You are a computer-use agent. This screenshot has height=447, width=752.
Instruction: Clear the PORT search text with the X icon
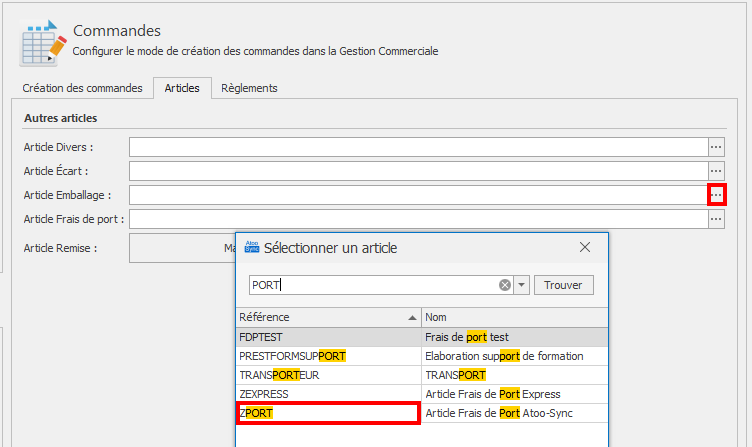(505, 285)
